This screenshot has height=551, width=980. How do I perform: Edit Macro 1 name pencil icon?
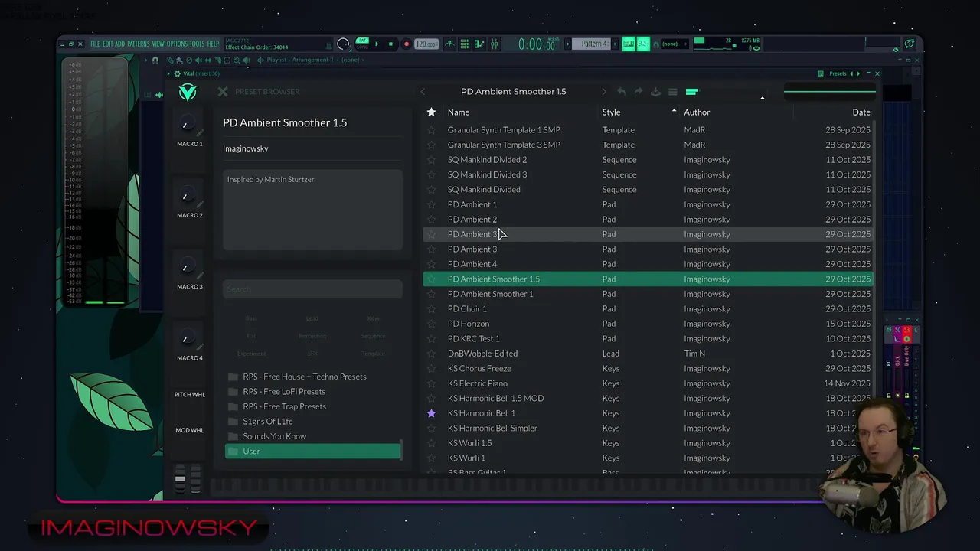click(200, 133)
